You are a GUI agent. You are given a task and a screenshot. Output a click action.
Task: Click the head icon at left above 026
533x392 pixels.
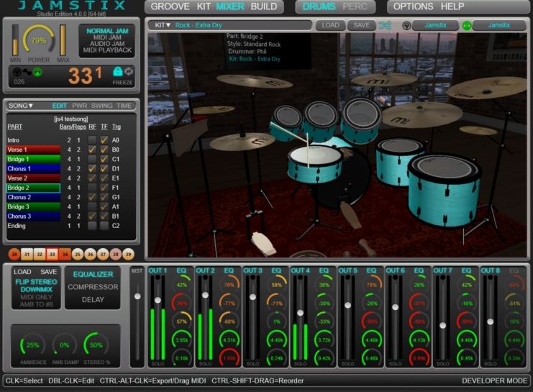pyautogui.click(x=17, y=72)
